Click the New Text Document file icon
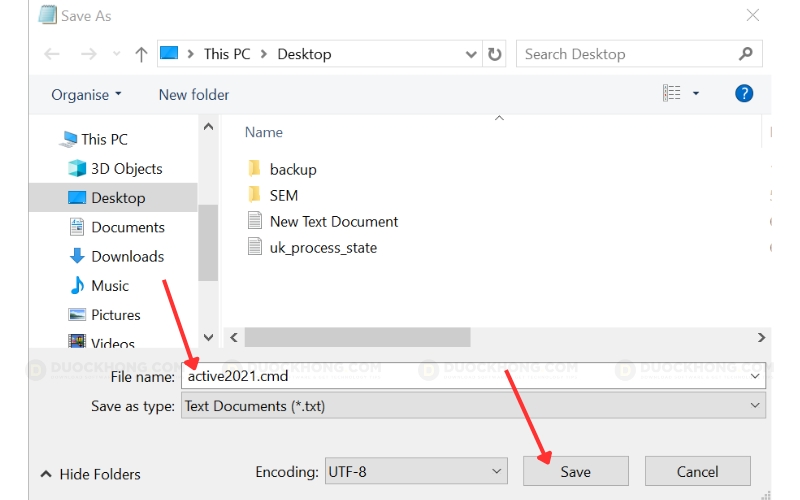 [255, 220]
